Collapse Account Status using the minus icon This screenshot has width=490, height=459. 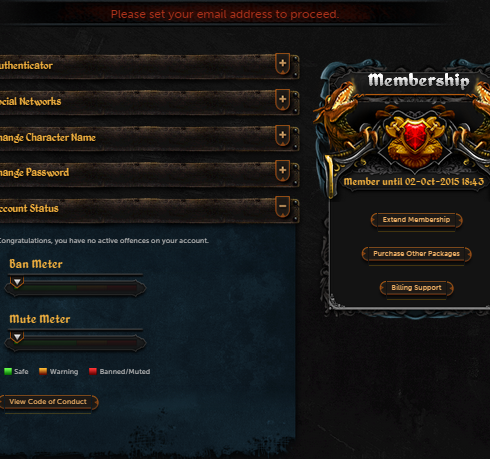tap(282, 206)
